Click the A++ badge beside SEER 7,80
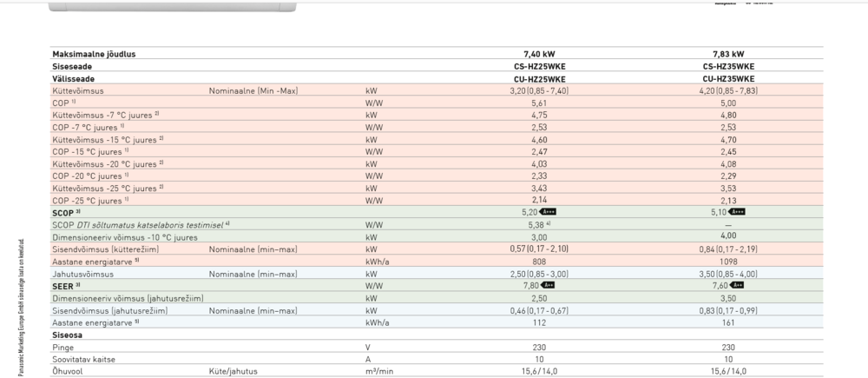Screen dimensions: 868x378 pos(548,285)
